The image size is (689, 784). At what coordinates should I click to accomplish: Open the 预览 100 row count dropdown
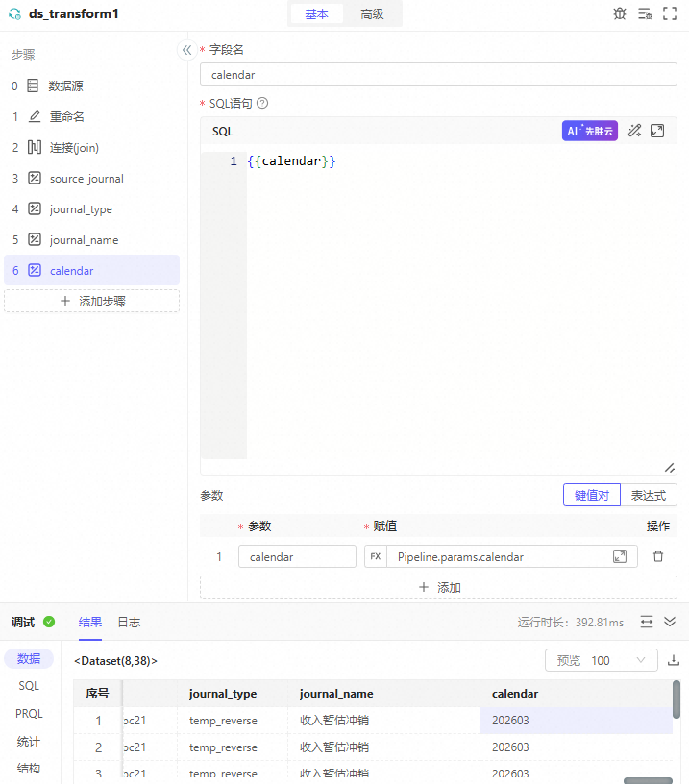601,661
